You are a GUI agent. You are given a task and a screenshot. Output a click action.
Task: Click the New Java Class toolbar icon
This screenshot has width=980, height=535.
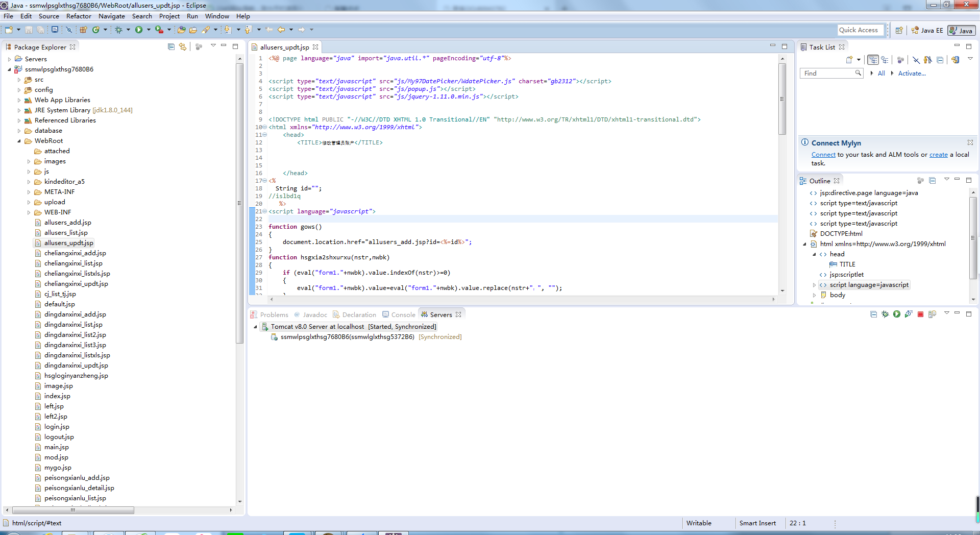click(95, 30)
